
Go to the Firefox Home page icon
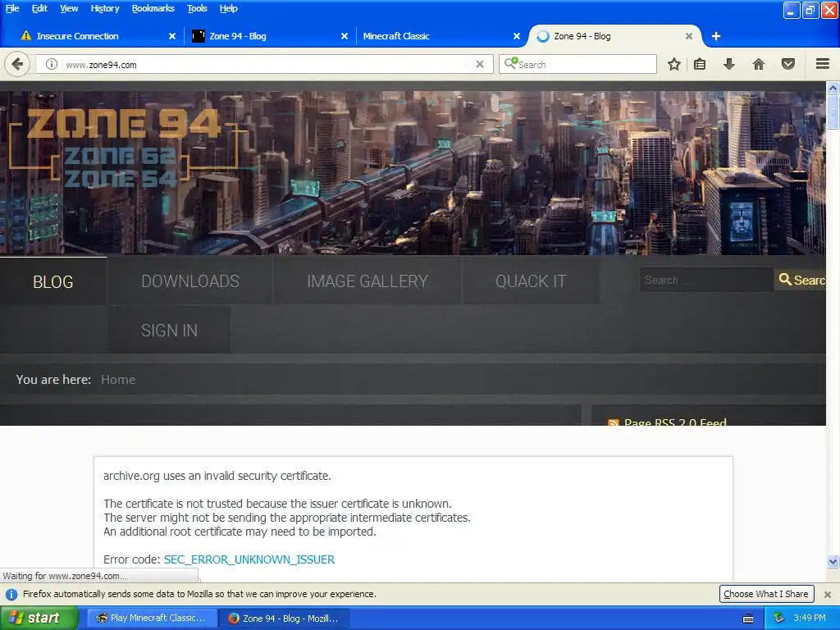click(759, 64)
